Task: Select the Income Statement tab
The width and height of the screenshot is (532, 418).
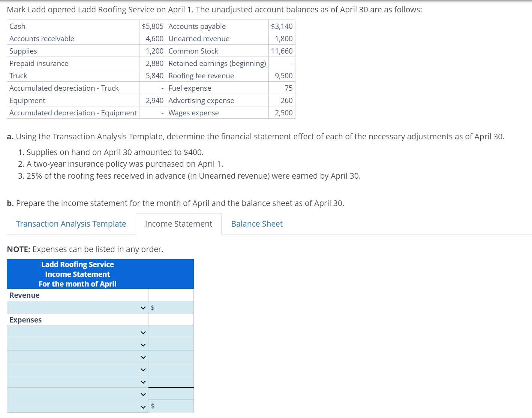Action: click(x=178, y=224)
